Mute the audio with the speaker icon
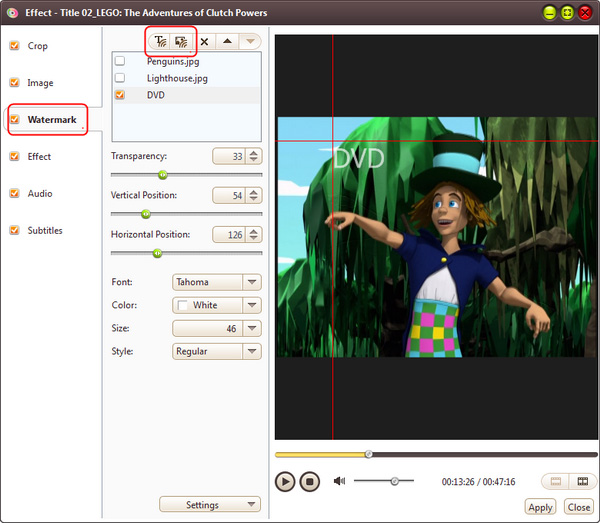The height and width of the screenshot is (523, 600). (339, 481)
